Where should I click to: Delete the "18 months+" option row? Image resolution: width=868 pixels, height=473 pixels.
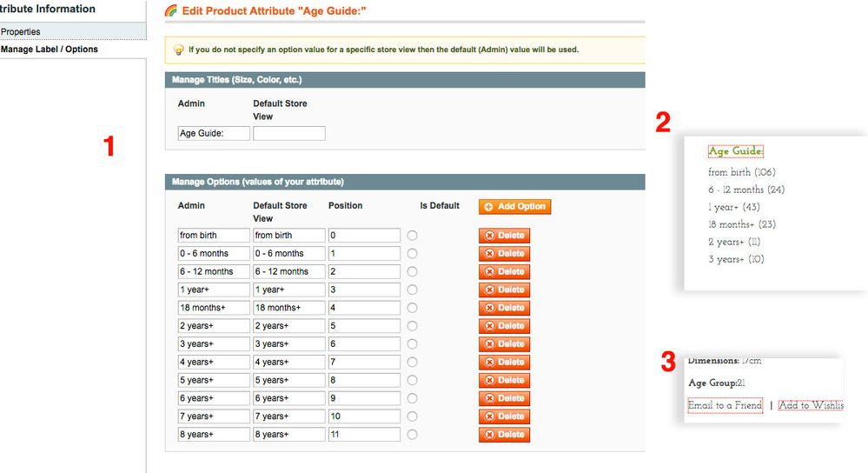[504, 308]
